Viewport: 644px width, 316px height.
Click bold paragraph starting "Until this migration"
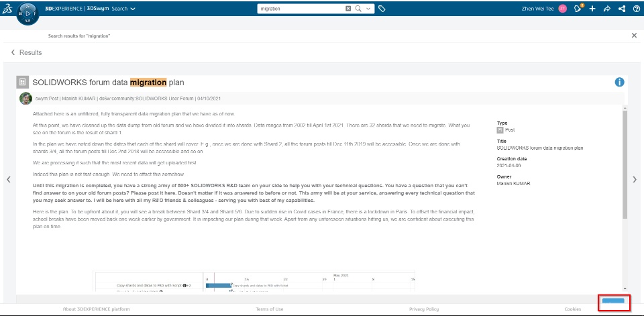(x=254, y=193)
